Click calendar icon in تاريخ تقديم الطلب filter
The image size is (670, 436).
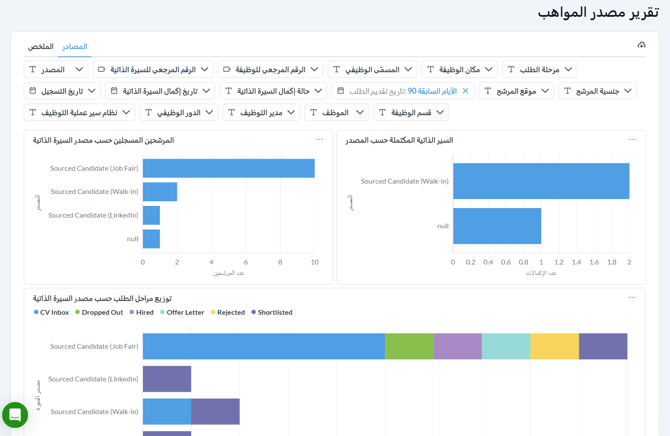341,91
